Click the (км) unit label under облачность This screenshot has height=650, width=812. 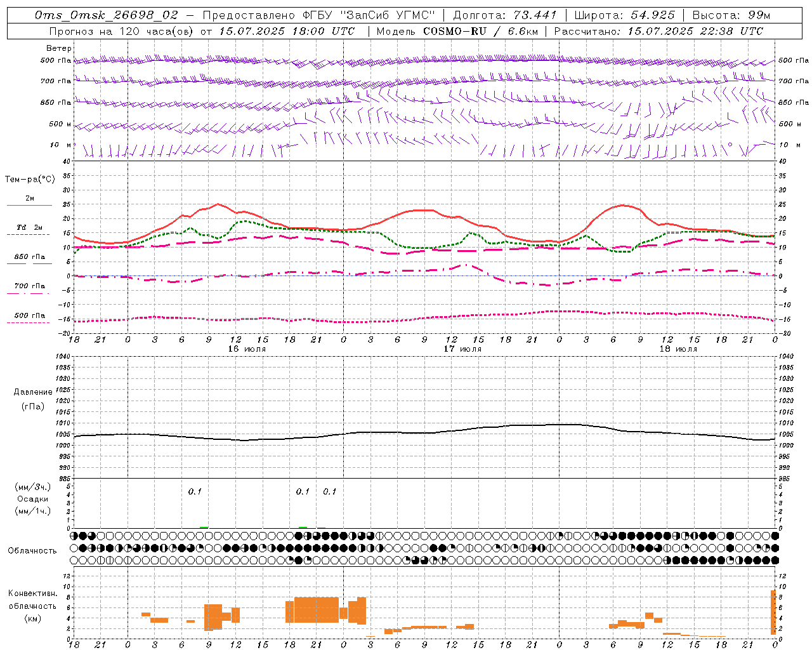(33, 618)
